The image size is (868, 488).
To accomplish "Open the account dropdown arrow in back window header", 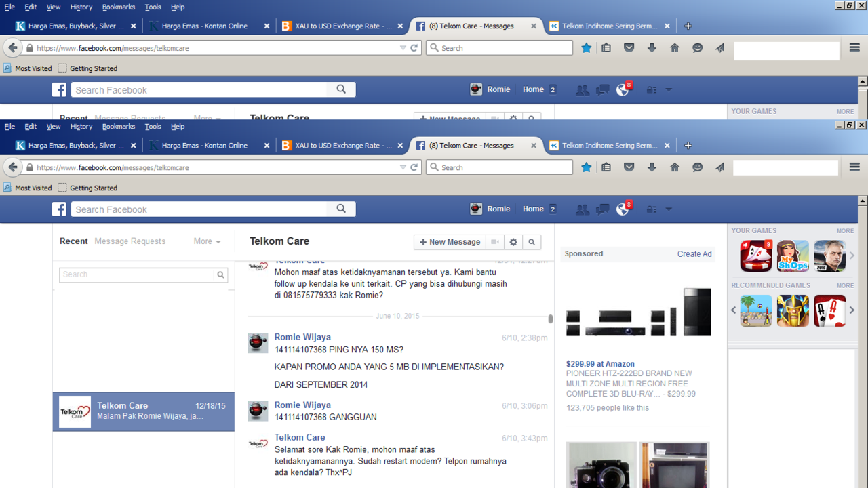I will click(669, 90).
